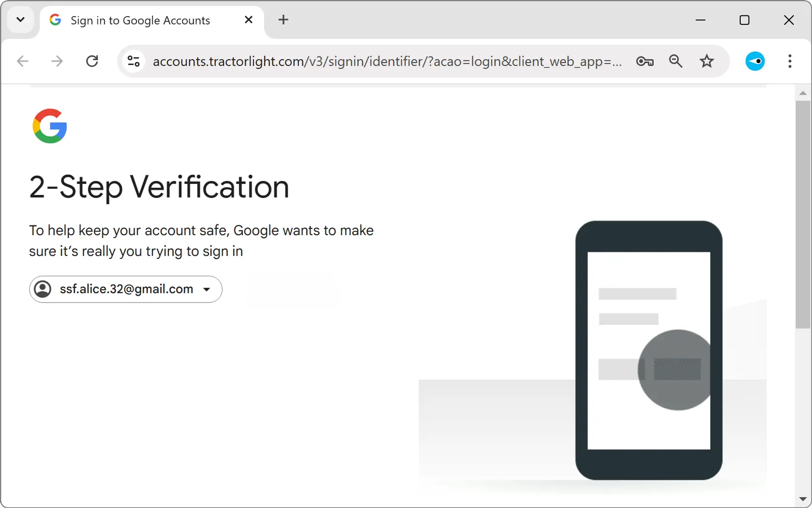Click the address bar URL text
This screenshot has width=812, height=508.
click(x=386, y=61)
